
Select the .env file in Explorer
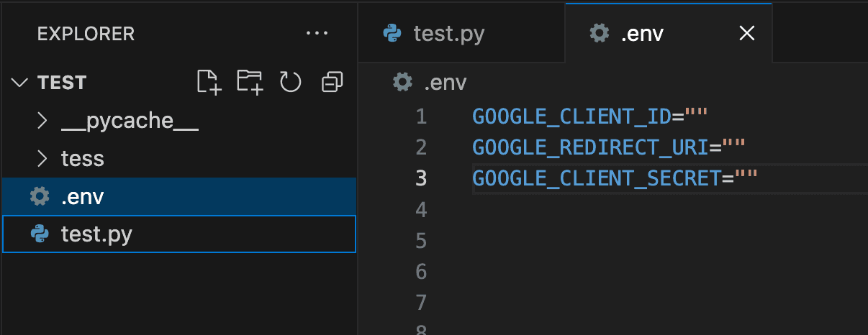(x=179, y=196)
